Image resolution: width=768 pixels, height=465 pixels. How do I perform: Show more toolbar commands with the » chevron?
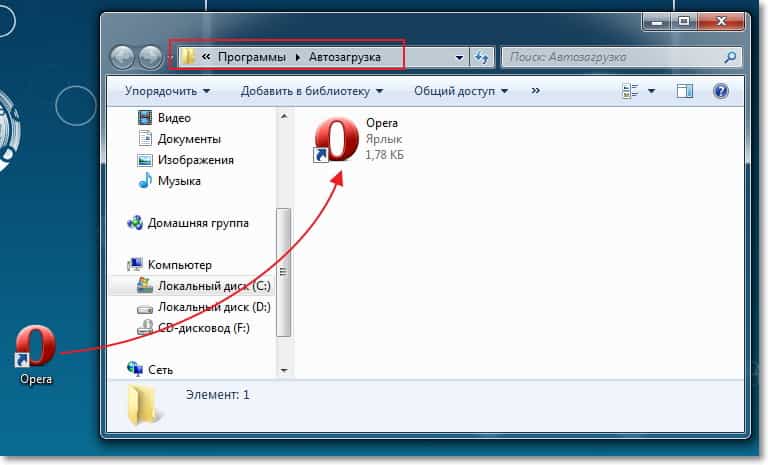tap(535, 91)
